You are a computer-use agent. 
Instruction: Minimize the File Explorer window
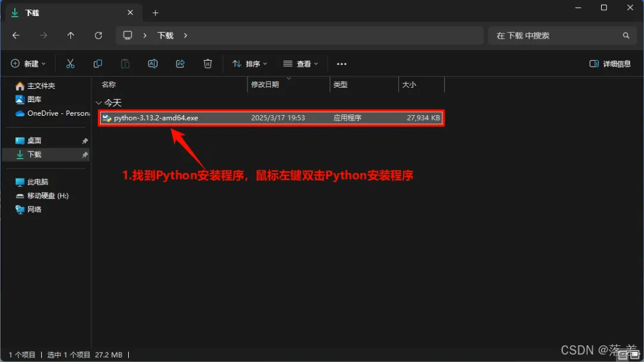[x=578, y=8]
